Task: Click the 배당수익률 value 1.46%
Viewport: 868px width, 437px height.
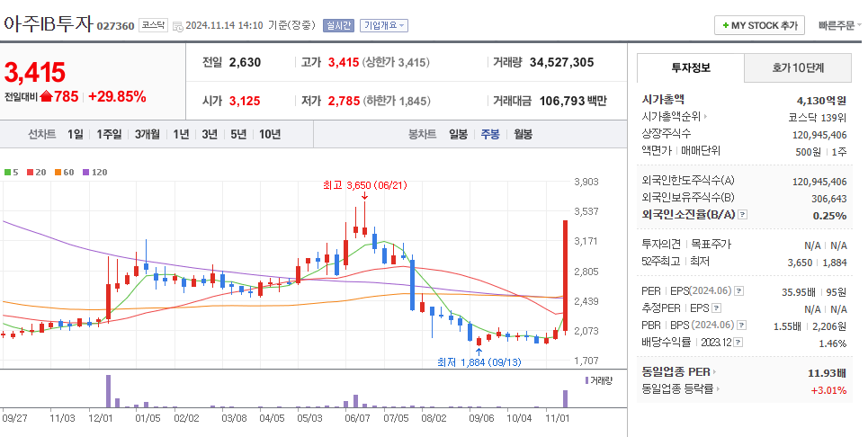Action: (x=833, y=343)
